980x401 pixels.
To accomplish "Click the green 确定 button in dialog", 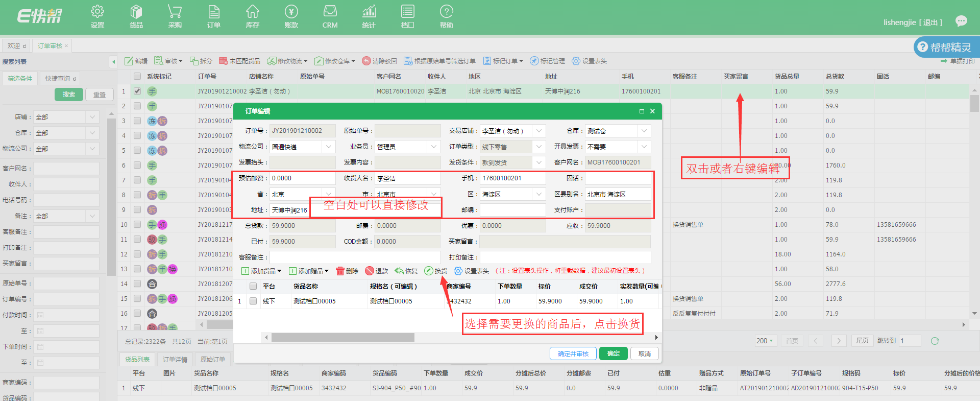I will coord(614,353).
